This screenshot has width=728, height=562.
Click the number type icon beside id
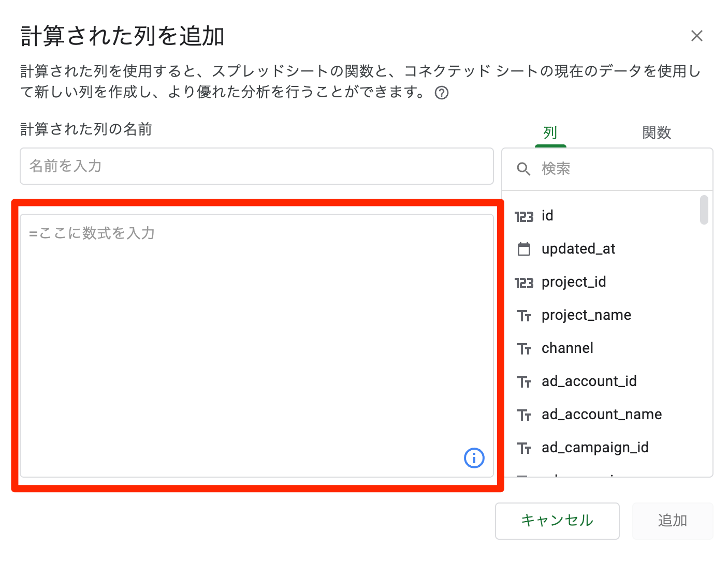(523, 216)
